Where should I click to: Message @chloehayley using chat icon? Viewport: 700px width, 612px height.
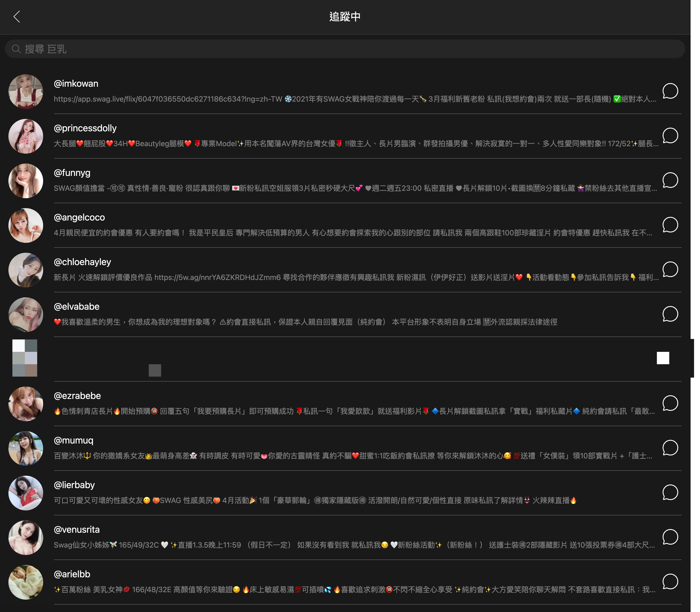[670, 270]
